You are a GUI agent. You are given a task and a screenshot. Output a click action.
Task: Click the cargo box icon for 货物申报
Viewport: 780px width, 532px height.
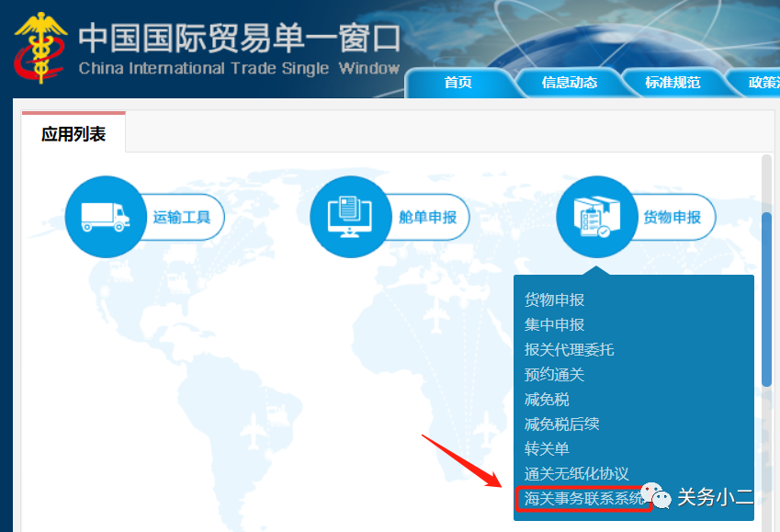point(596,217)
